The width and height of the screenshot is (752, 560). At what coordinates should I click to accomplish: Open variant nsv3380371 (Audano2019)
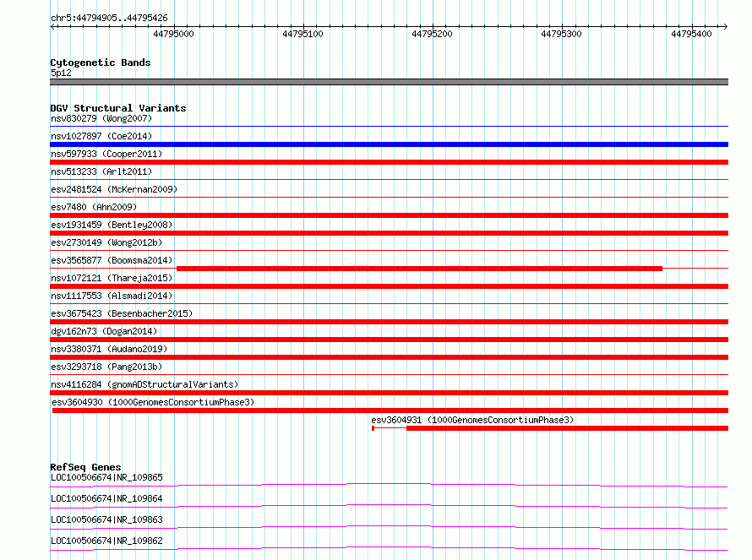click(109, 349)
